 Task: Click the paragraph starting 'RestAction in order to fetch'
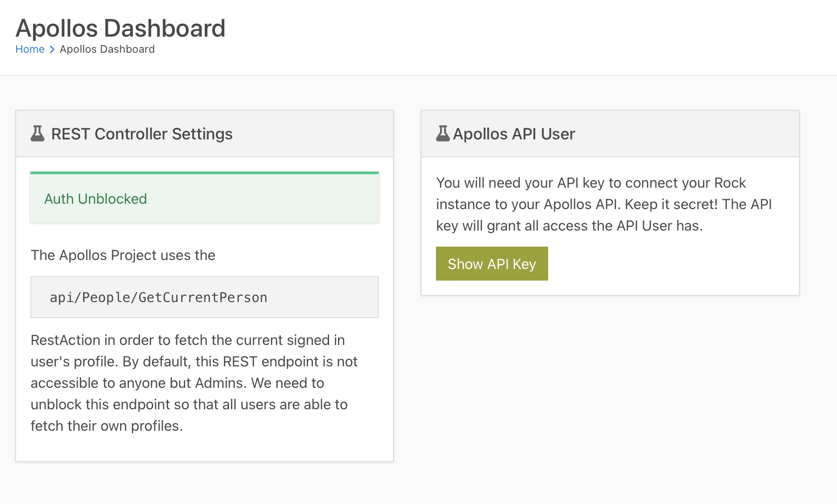click(194, 383)
